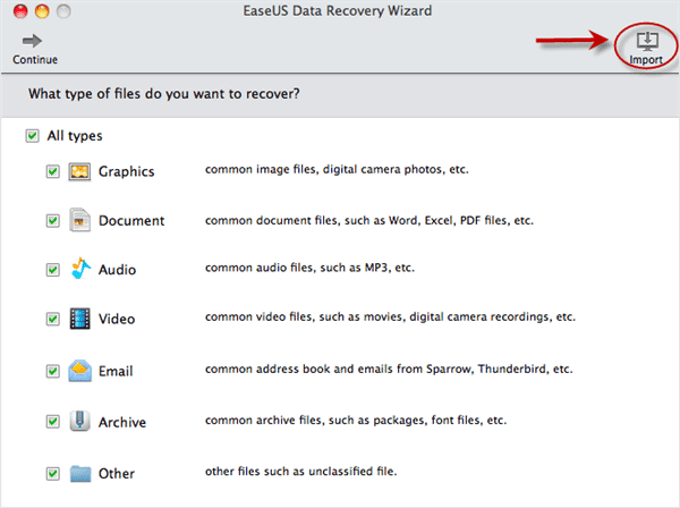This screenshot has width=680, height=508.
Task: Click the Continue label in toolbar
Action: pyautogui.click(x=35, y=60)
